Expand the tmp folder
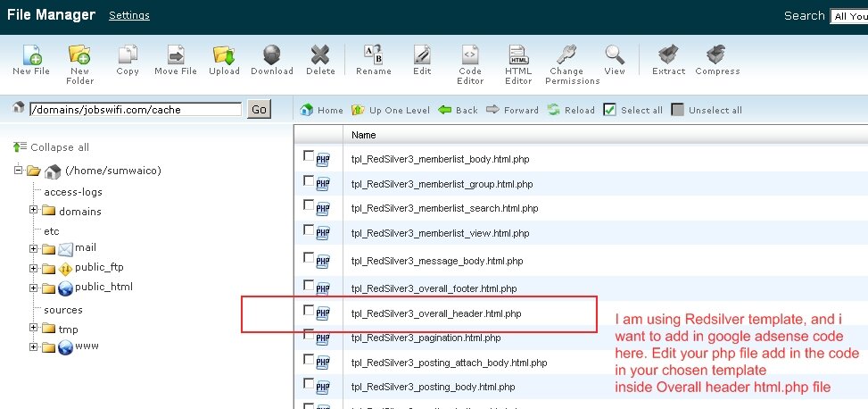The width and height of the screenshot is (868, 409). 34,328
